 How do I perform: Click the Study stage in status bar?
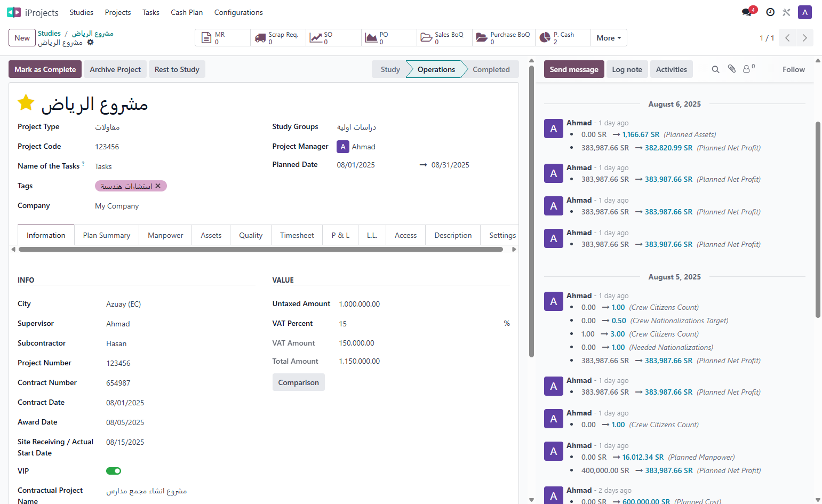(390, 69)
